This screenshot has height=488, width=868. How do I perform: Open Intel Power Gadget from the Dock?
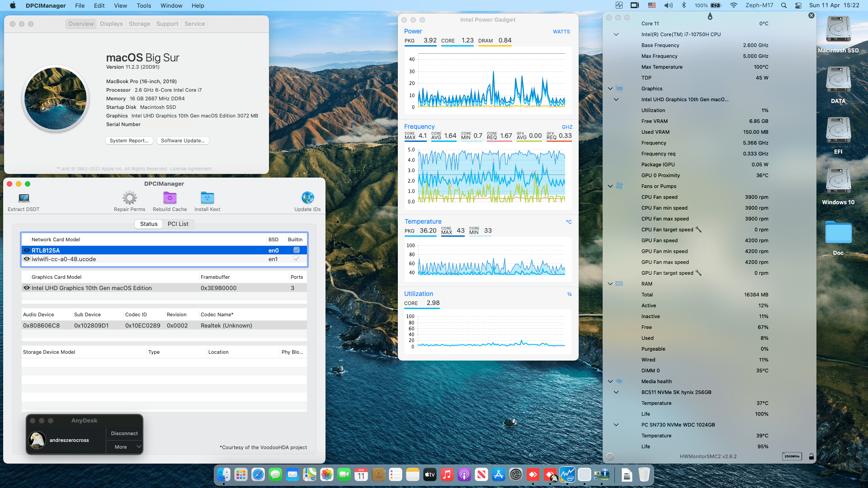[x=567, y=474]
